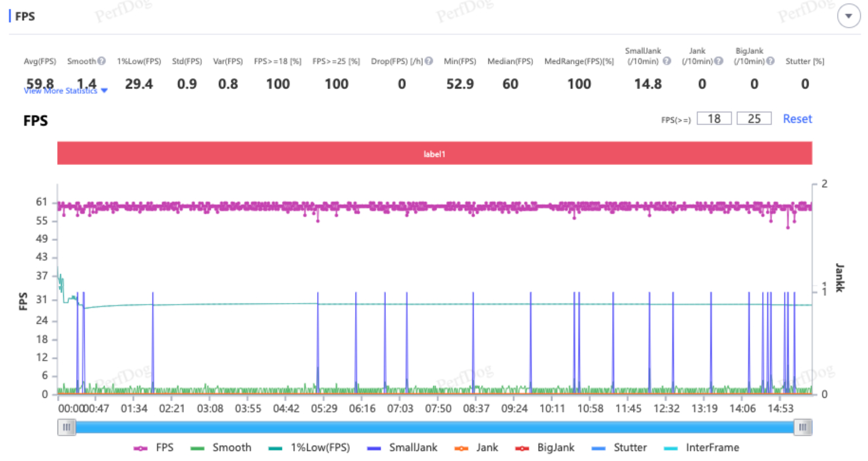The width and height of the screenshot is (868, 461).
Task: Show help for SmallJank metric
Action: tap(666, 61)
